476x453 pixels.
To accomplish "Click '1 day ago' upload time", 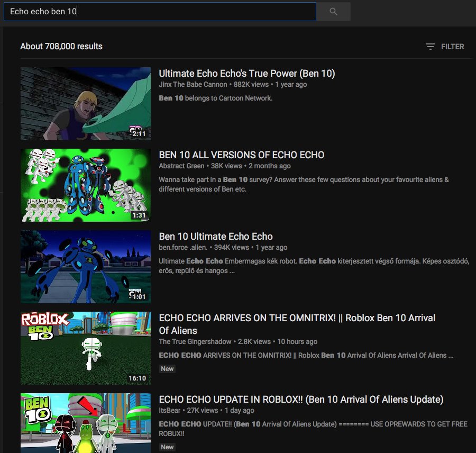I will (240, 410).
